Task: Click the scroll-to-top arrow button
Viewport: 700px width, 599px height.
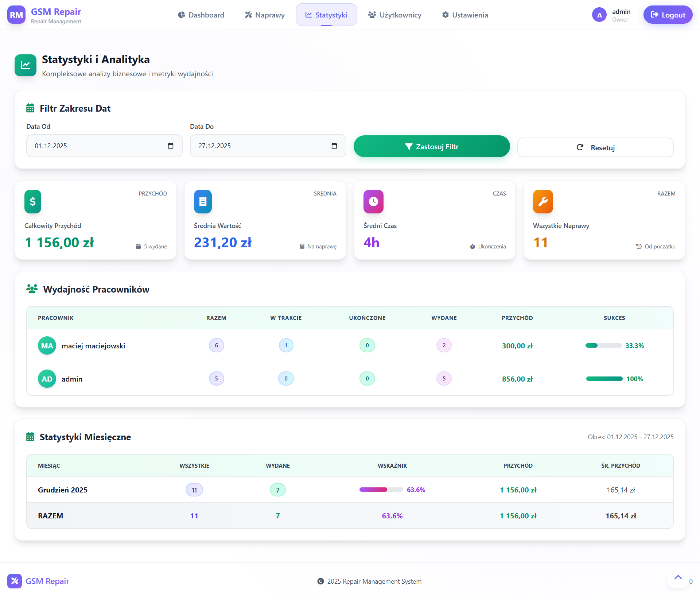Action: 678,577
